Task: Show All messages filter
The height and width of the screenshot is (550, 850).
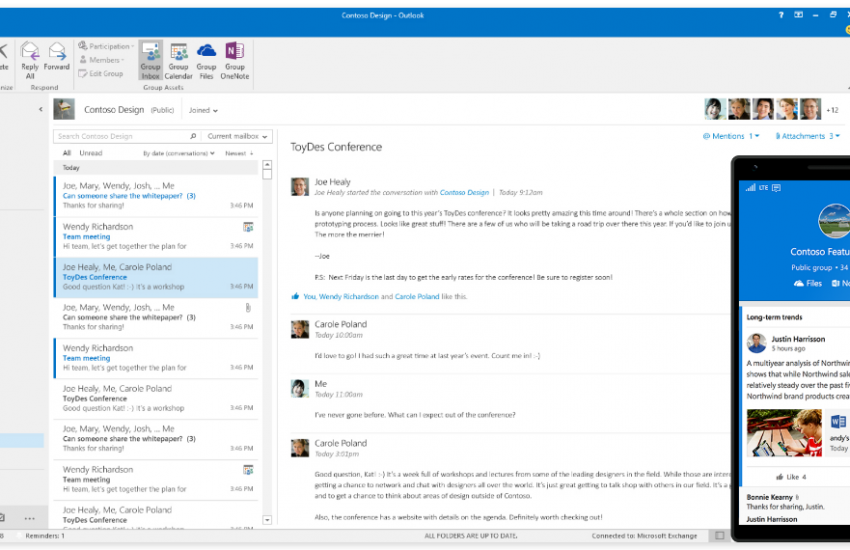Action: 67,153
